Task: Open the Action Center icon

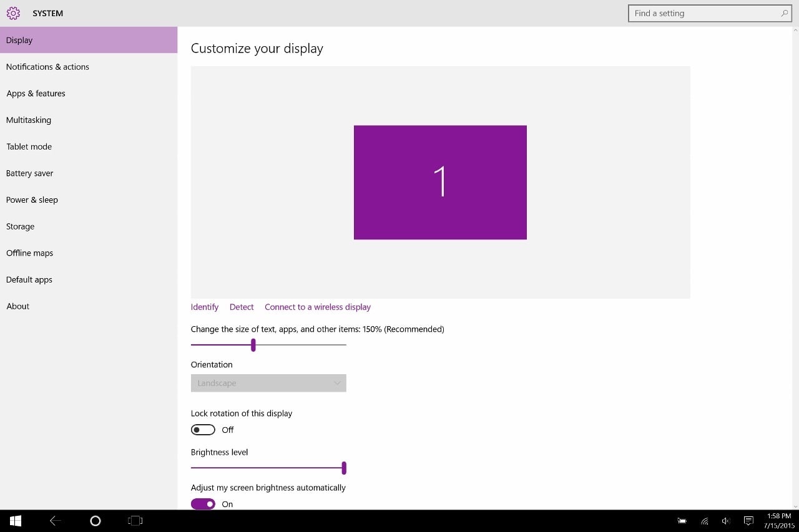Action: point(748,520)
